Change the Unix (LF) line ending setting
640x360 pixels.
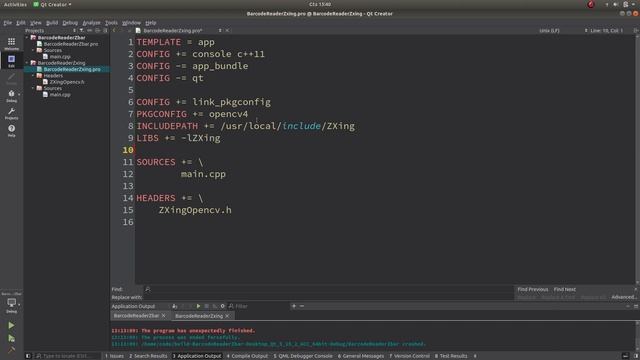(x=549, y=31)
